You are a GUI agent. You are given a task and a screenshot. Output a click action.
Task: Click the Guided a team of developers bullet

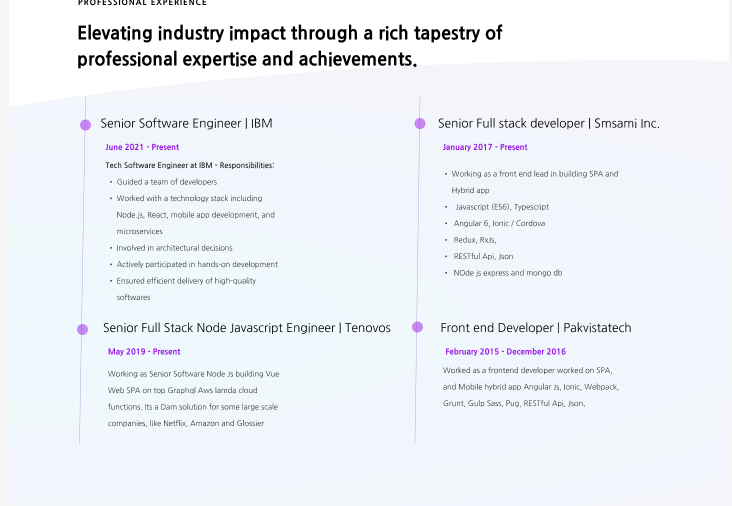point(167,182)
